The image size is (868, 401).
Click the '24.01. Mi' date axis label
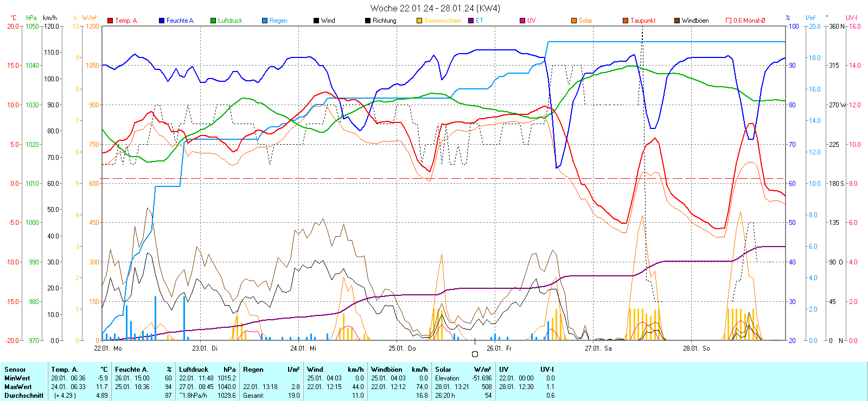click(303, 348)
